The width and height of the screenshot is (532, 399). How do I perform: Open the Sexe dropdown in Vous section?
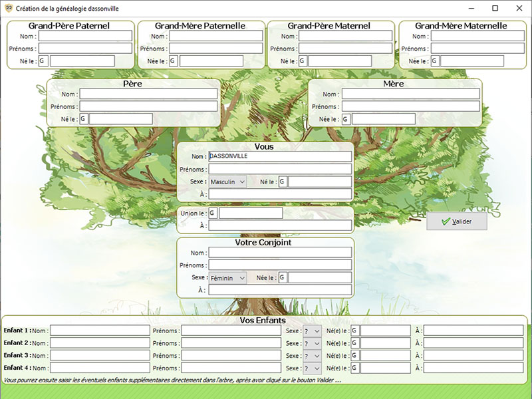coord(227,182)
